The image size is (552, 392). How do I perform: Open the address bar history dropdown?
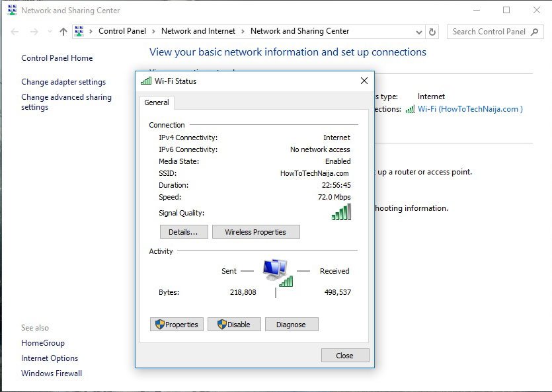click(418, 31)
